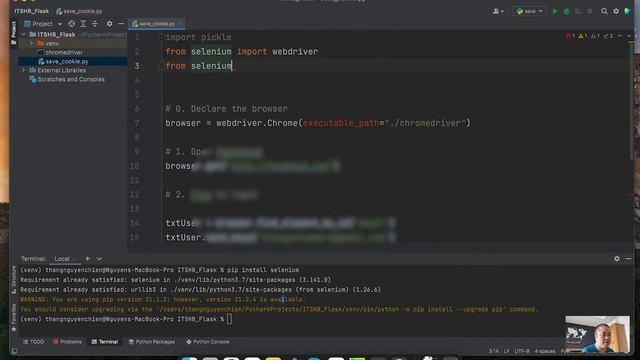Click the Run with Coverage icon
Screen dimensions: 640x360
coord(578,11)
